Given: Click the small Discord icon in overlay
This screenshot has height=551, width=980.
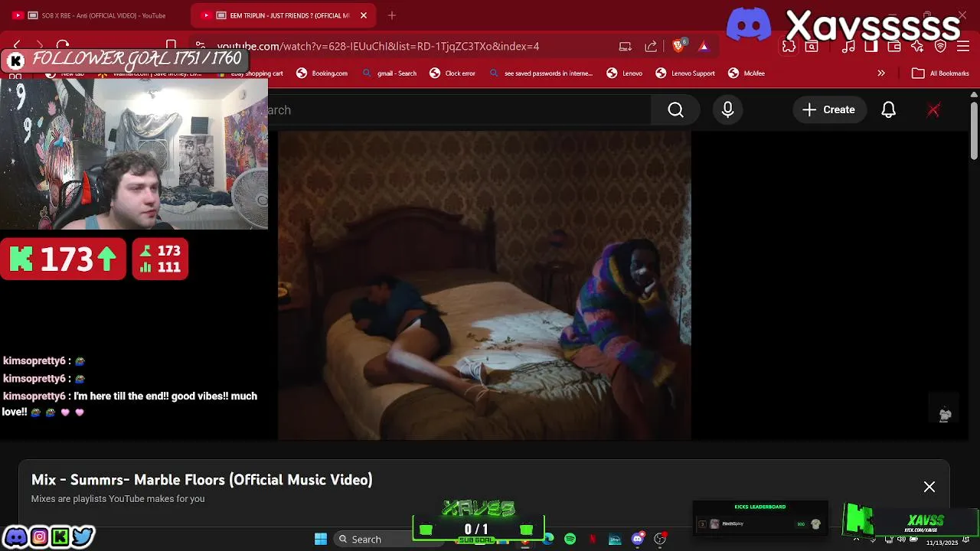Looking at the screenshot, I should 15,536.
